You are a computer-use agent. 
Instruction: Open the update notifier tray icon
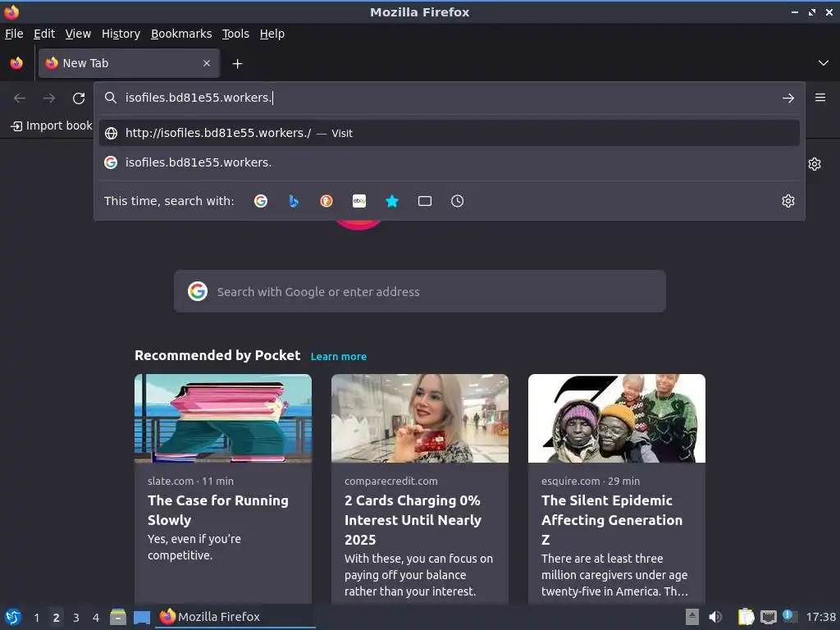(790, 616)
